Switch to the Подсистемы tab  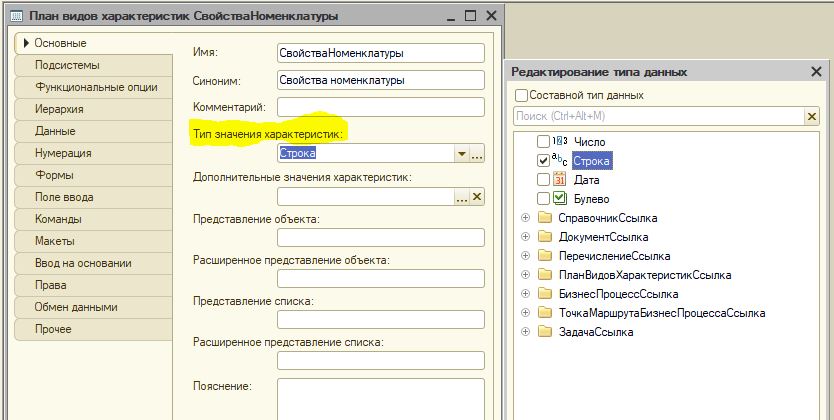tap(67, 65)
